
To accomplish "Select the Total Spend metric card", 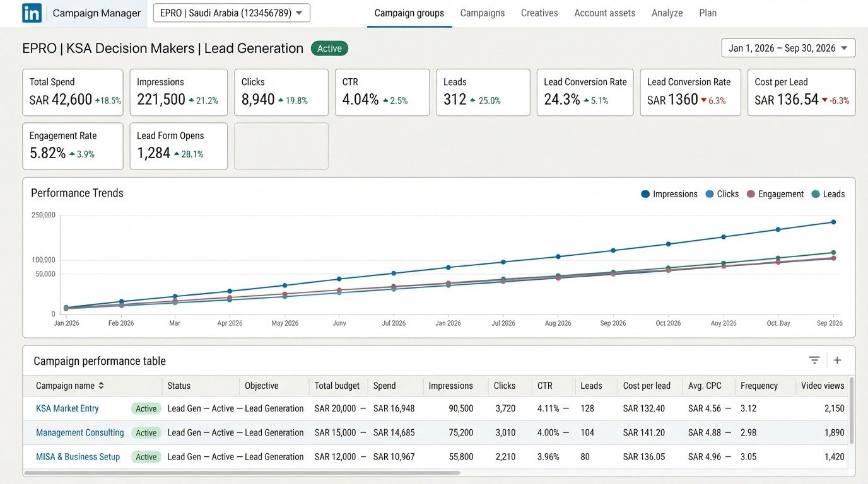I will coord(73,92).
